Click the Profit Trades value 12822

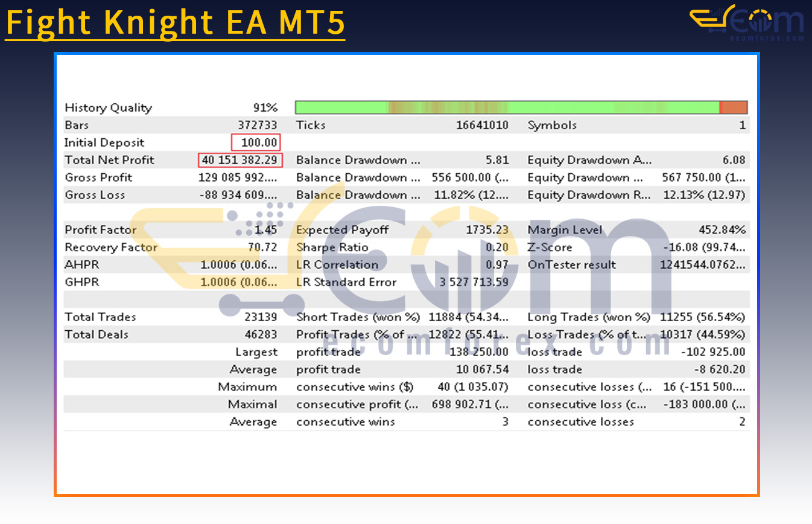469,336
